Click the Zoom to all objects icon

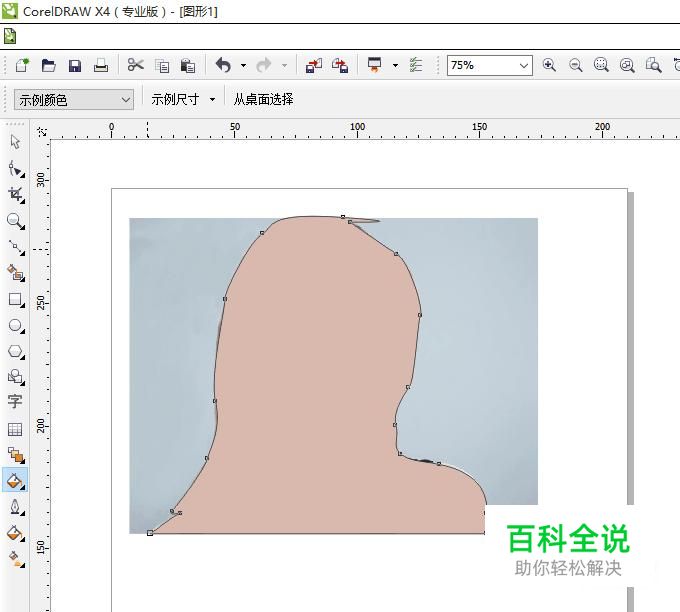(x=627, y=65)
